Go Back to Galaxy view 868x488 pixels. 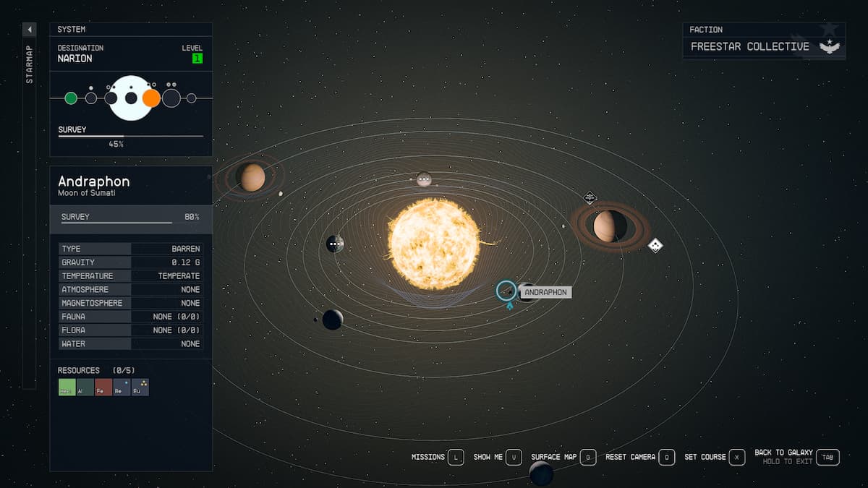point(828,457)
